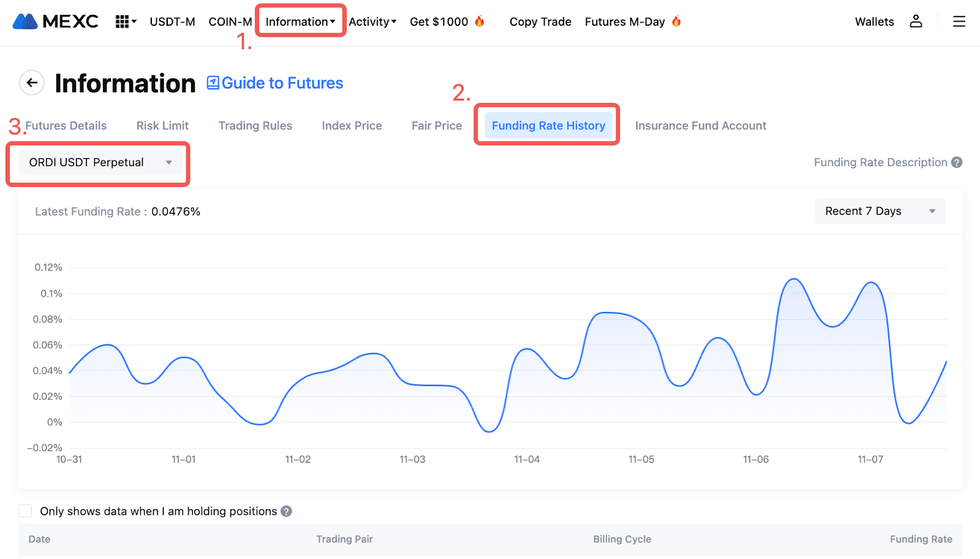Switch to Risk Limit tab
The height and width of the screenshot is (559, 980).
click(162, 126)
